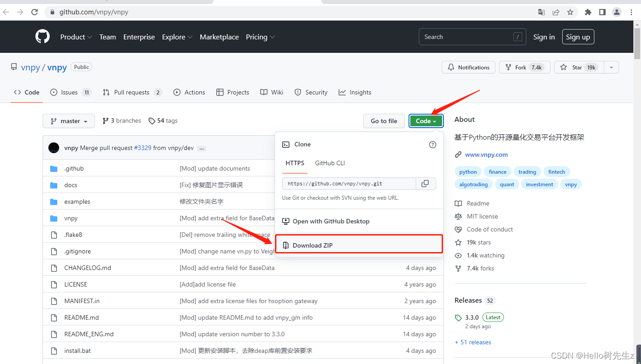Select the HTTPS clone tab

pos(295,163)
